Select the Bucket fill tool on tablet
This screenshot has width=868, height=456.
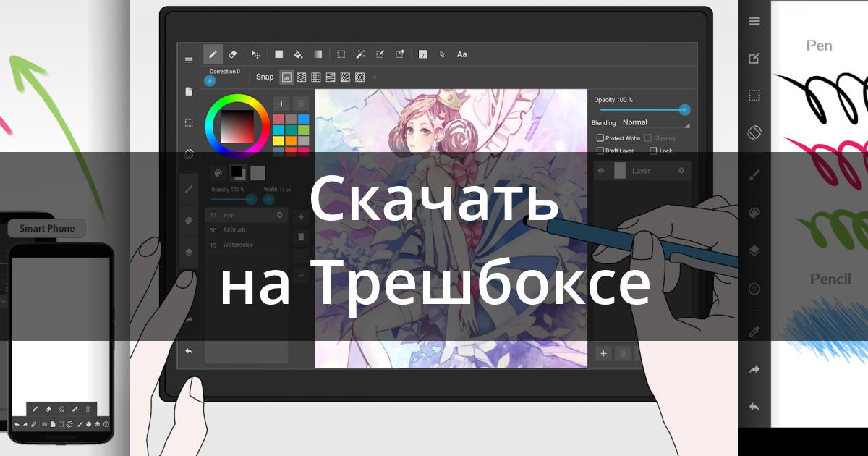click(x=298, y=54)
